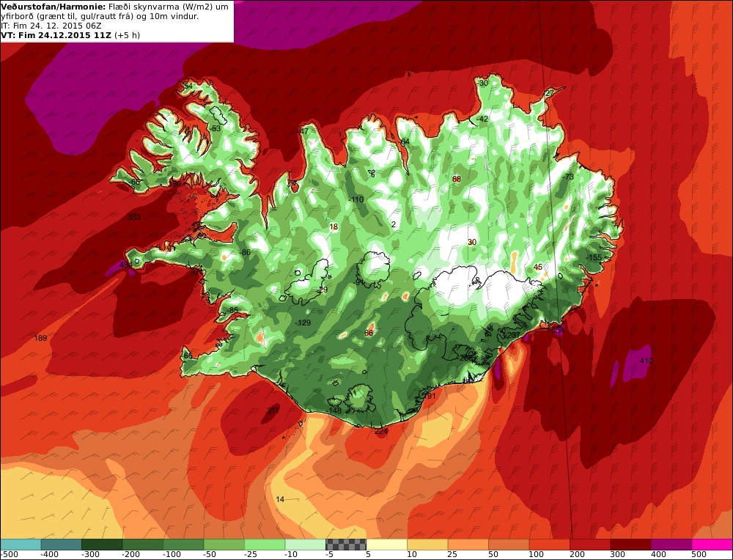
Task: Click the -300 tick label under the colorbar
Action: tap(91, 555)
